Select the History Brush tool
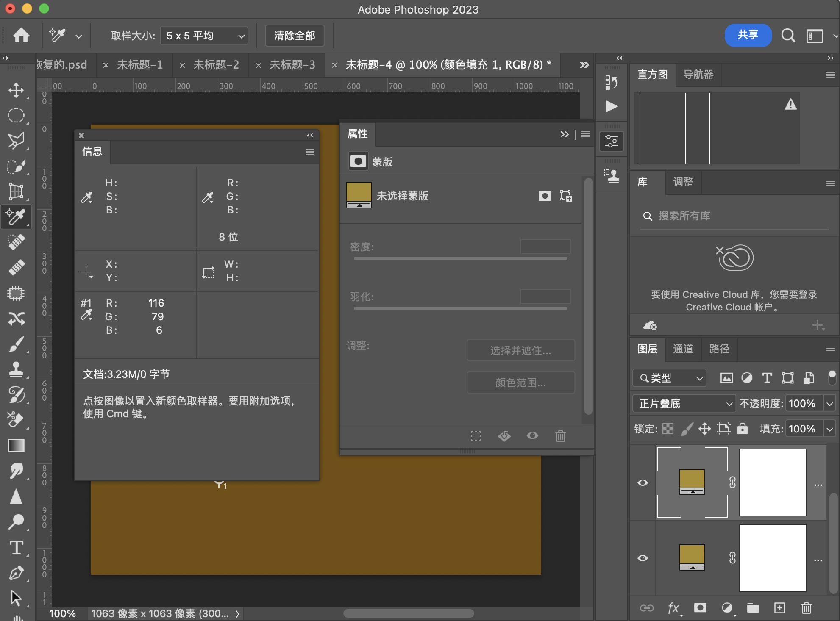Screen dimensions: 840x621 click(x=16, y=395)
